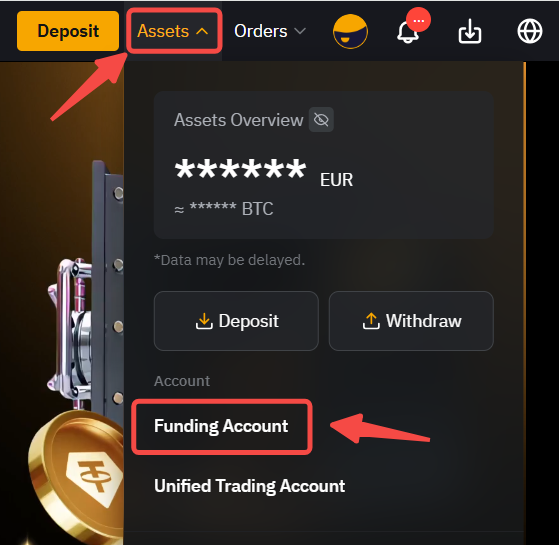This screenshot has height=545, width=559.
Task: Expand the Orders dropdown
Action: pyautogui.click(x=270, y=31)
